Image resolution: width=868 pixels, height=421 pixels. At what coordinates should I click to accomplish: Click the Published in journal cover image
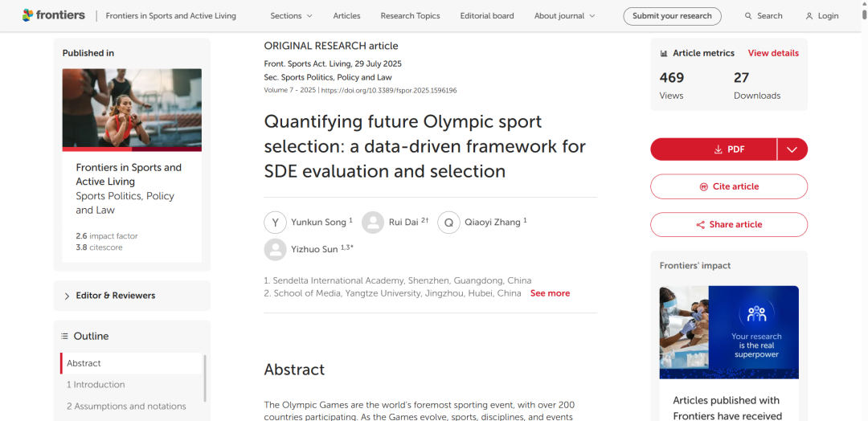[132, 109]
